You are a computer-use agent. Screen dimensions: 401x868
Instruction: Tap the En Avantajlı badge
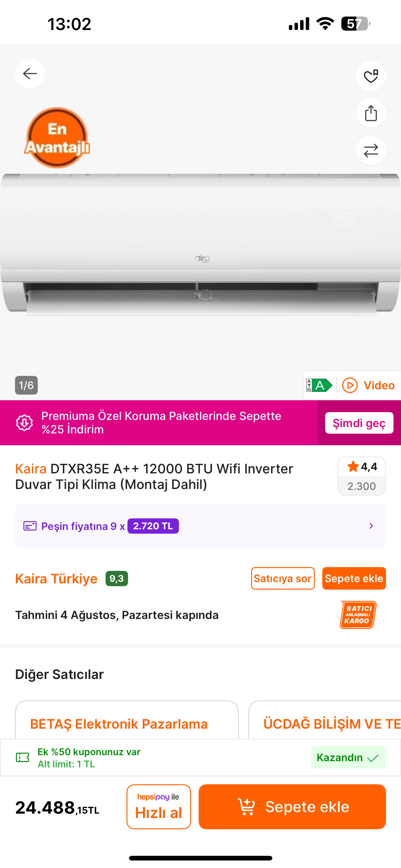click(57, 137)
